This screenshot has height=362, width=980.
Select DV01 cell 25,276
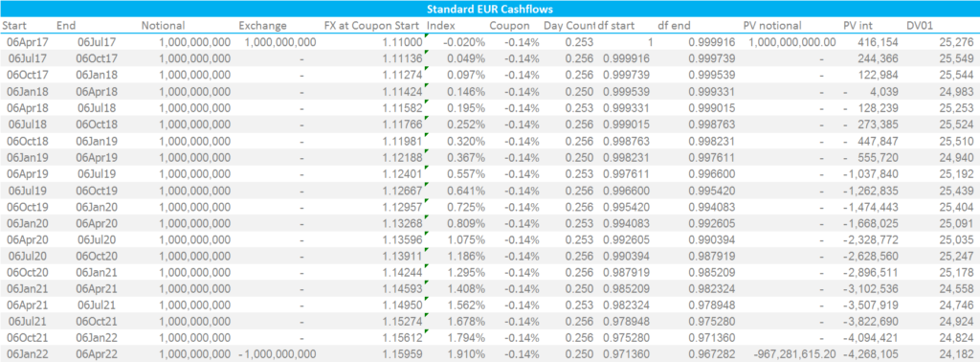click(x=956, y=42)
